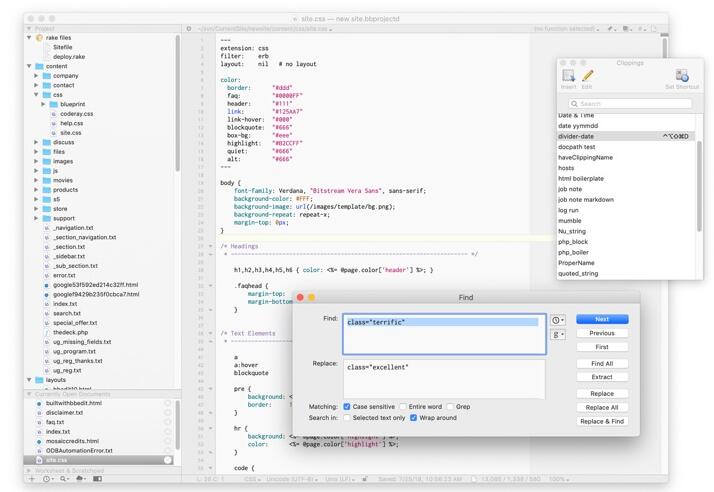This screenshot has height=492, width=714.
Task: Open the search history clock dropdown in Find
Action: coord(557,320)
